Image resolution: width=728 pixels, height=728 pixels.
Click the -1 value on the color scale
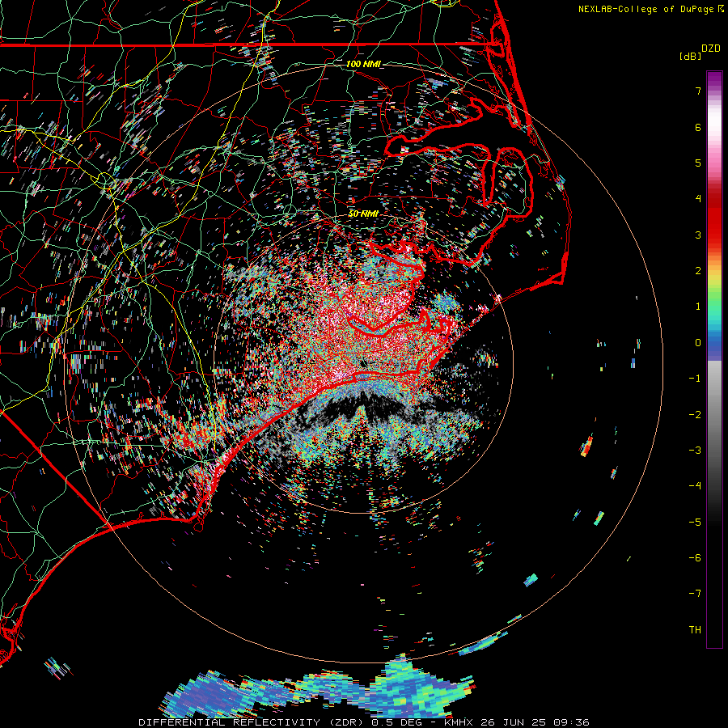click(x=695, y=379)
